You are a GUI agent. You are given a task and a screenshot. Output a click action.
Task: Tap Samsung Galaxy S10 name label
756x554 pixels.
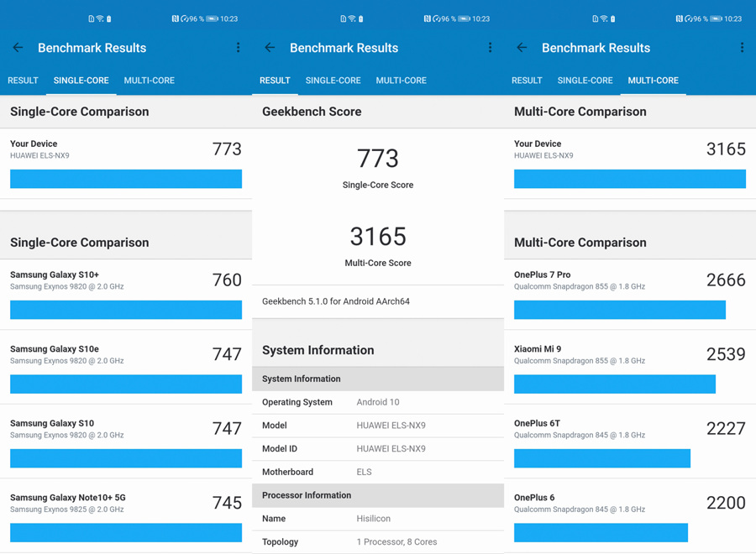click(x=52, y=423)
